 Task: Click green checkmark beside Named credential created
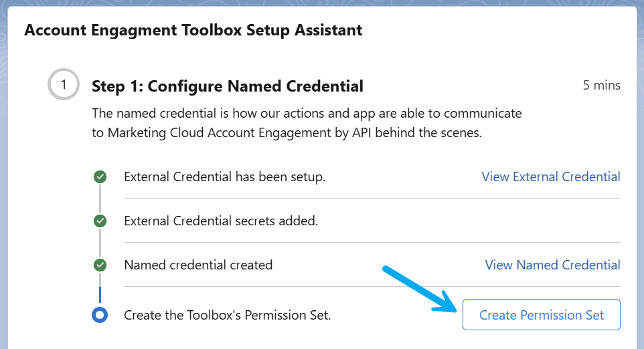[x=100, y=265]
